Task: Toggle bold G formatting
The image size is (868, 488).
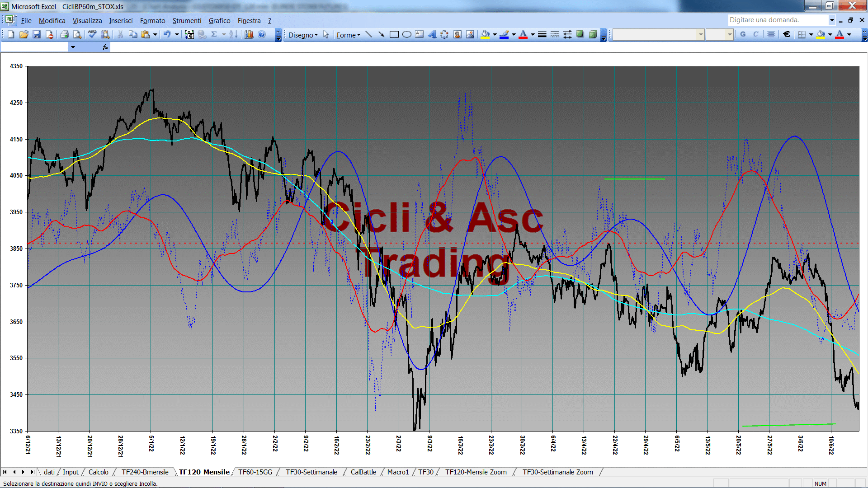Action: [x=743, y=34]
